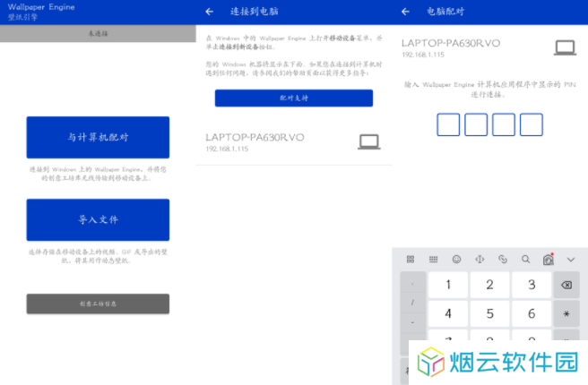Tap the search icon on keyboard toolbar

point(526,259)
